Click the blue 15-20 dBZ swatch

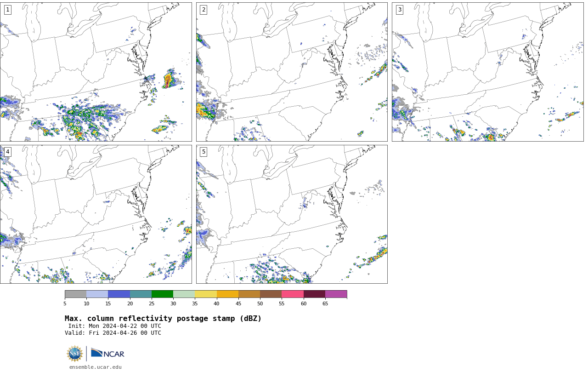[x=119, y=294]
